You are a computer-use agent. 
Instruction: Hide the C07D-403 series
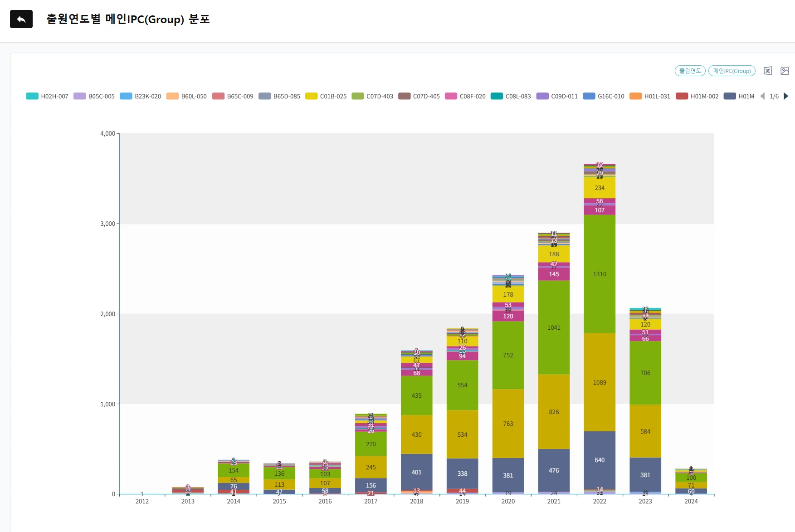coord(372,96)
